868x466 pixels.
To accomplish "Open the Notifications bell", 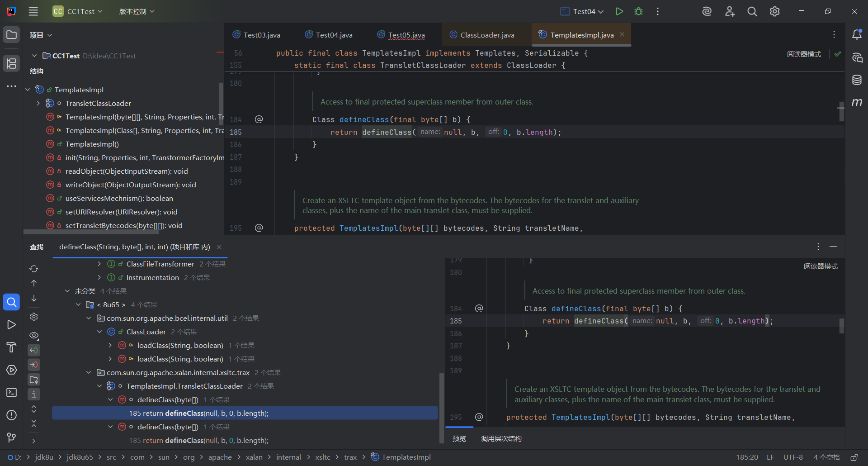I will click(857, 35).
